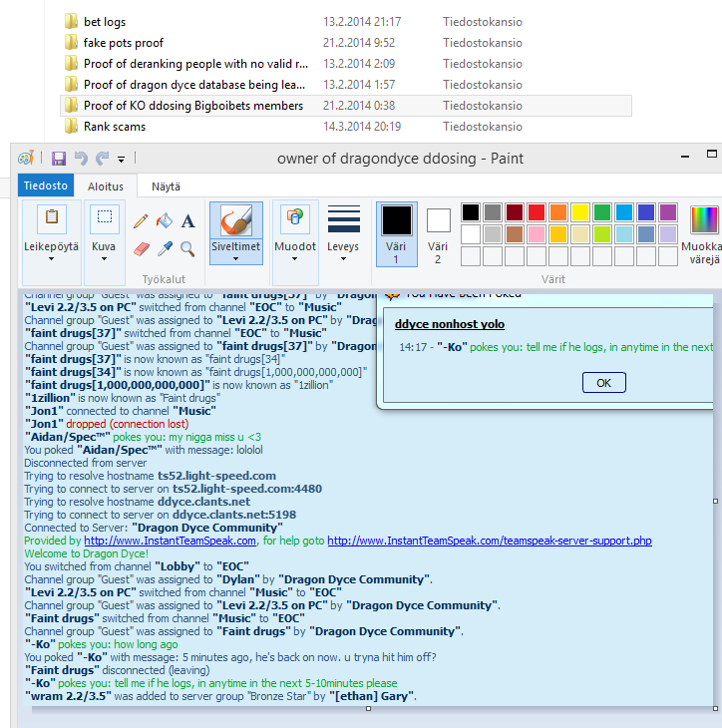Viewport: 722px width, 728px height.
Task: Select the Magnifier tool
Action: (187, 249)
